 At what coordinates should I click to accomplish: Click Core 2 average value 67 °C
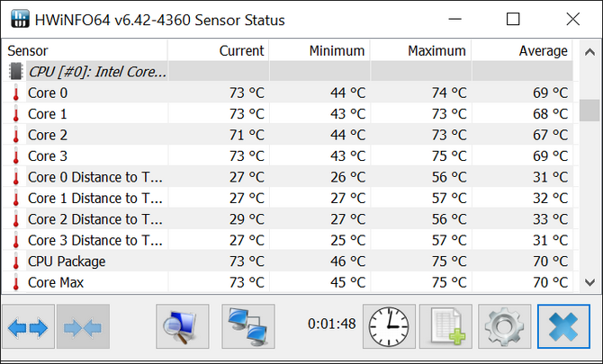(550, 135)
